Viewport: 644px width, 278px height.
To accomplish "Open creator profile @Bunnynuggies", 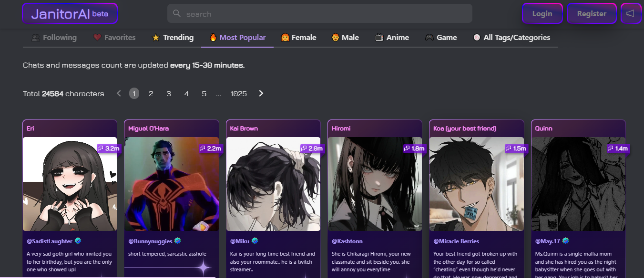I will (151, 241).
